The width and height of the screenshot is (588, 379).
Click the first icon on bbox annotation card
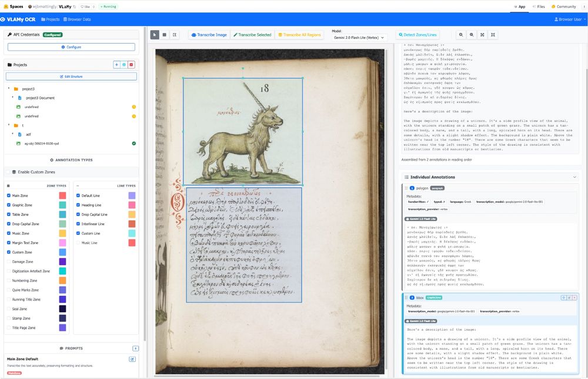click(x=563, y=298)
